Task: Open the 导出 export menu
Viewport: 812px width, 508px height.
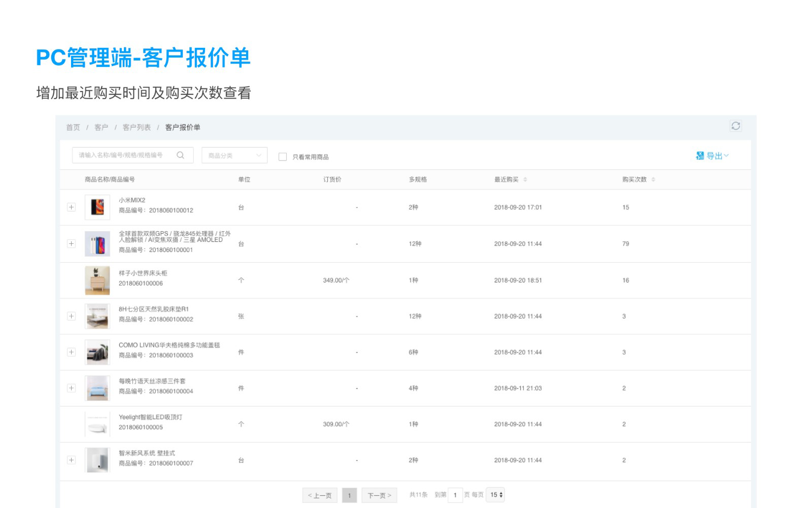Action: (x=712, y=156)
